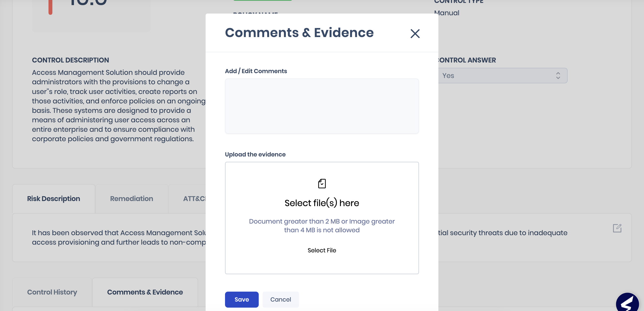Click the close X icon on modal
Viewport: 644px width, 311px height.
[x=415, y=33]
